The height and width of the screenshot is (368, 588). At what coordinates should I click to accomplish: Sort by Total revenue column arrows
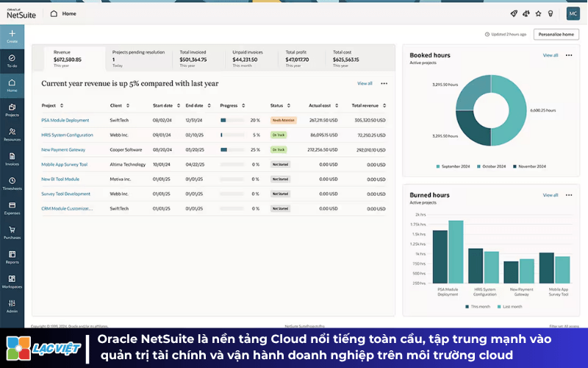384,105
